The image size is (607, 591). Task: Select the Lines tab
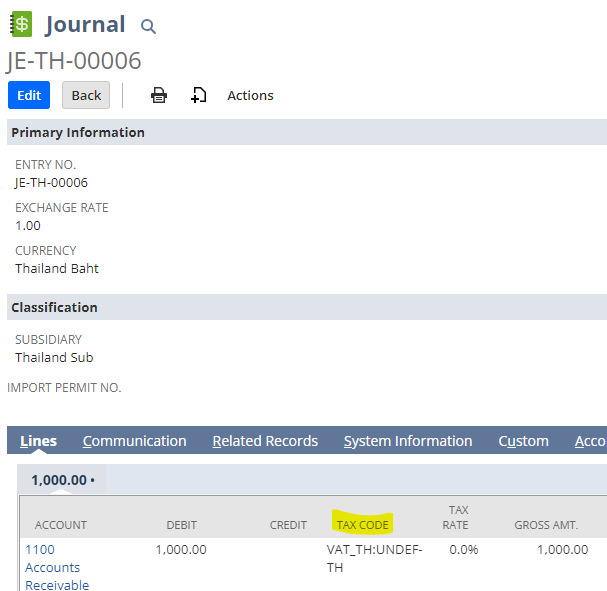pyautogui.click(x=38, y=441)
